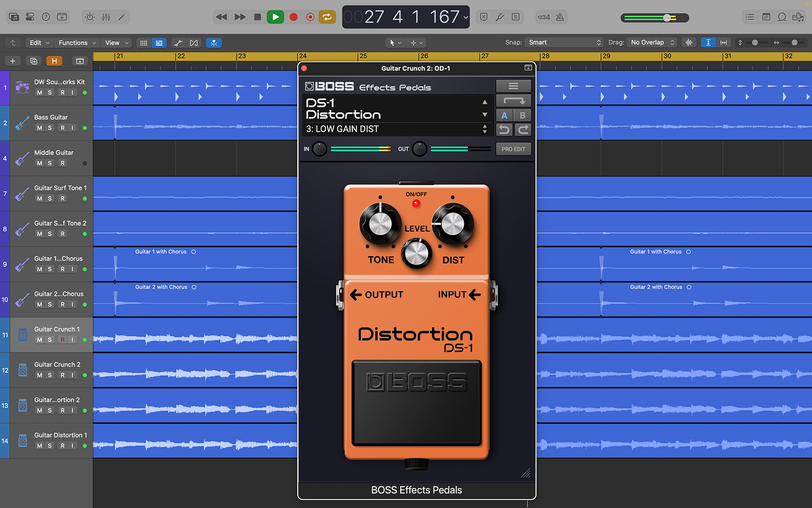Switch to compare slot B
The width and height of the screenshot is (812, 508).
522,115
